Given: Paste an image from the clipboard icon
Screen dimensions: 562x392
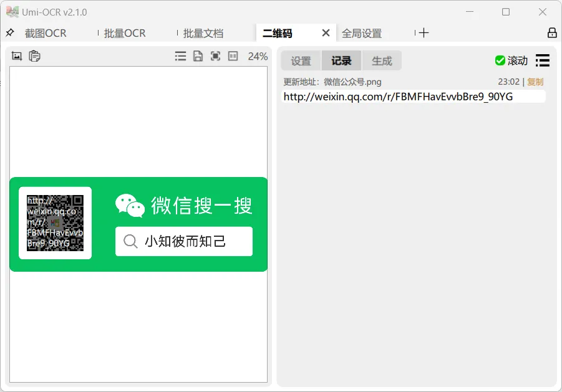Looking at the screenshot, I should click(x=34, y=56).
